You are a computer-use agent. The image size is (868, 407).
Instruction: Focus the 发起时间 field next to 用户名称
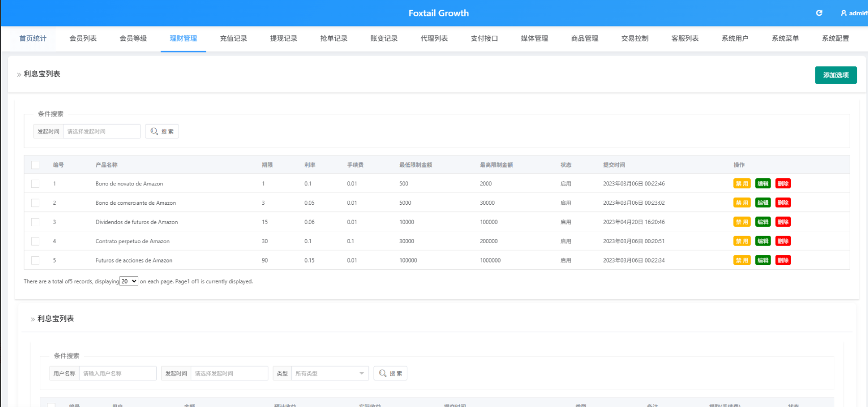(229, 373)
